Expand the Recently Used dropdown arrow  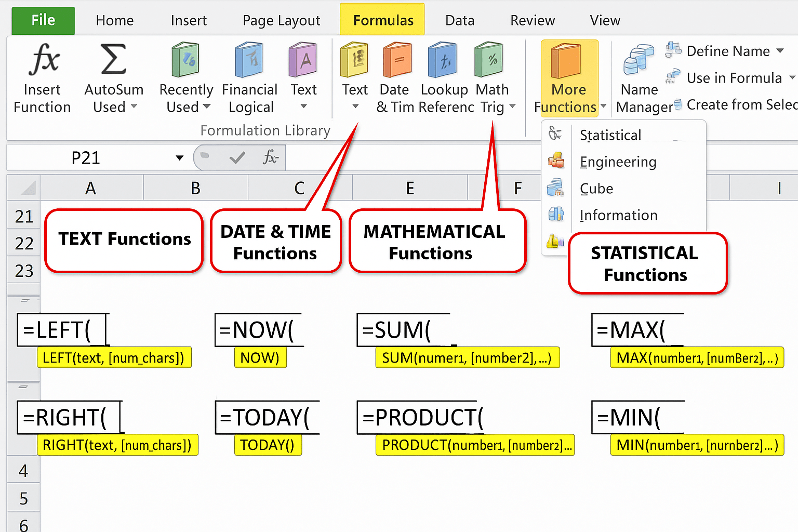tap(207, 108)
